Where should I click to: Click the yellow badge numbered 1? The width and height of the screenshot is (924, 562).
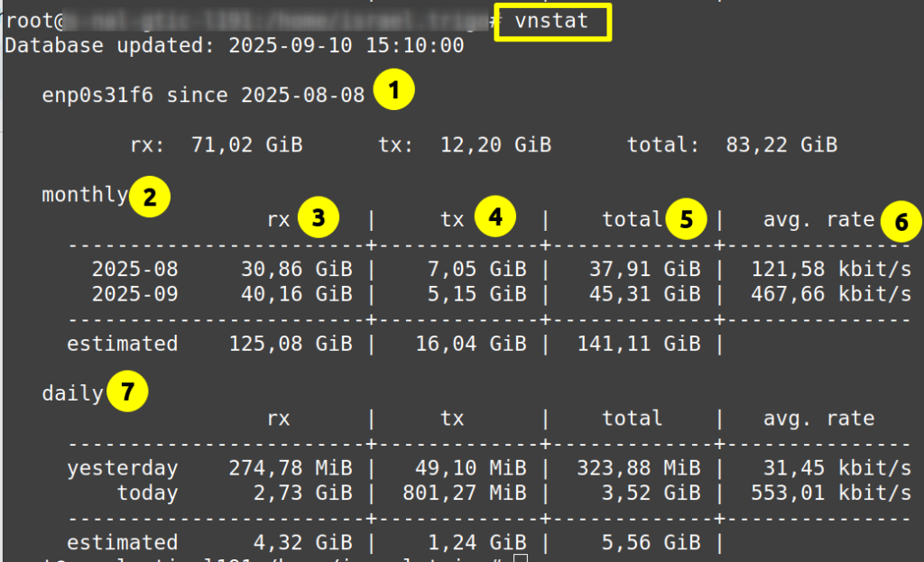click(x=394, y=91)
